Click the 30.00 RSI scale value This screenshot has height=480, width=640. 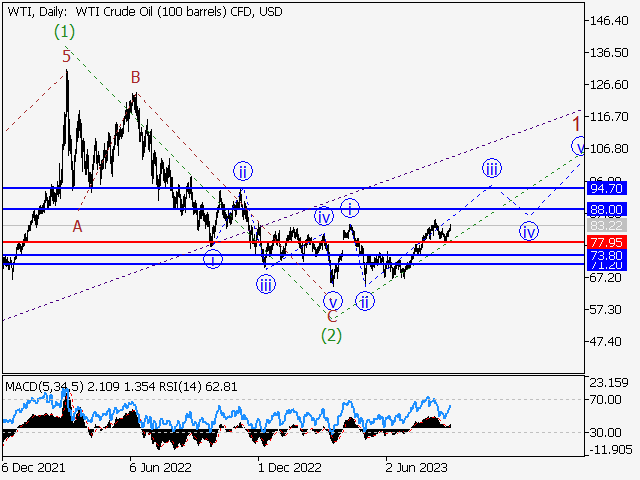click(x=606, y=432)
